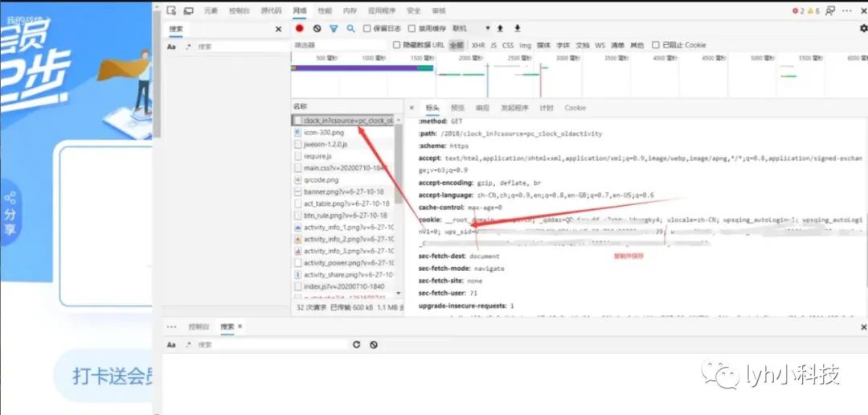
Task: Toggle the blue filter funnel icon
Action: [x=334, y=28]
